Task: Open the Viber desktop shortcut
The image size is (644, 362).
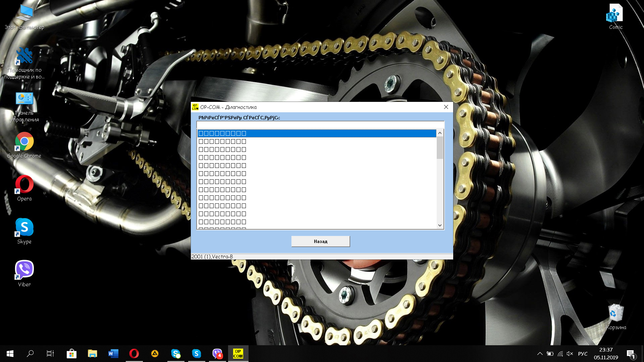Action: click(24, 270)
